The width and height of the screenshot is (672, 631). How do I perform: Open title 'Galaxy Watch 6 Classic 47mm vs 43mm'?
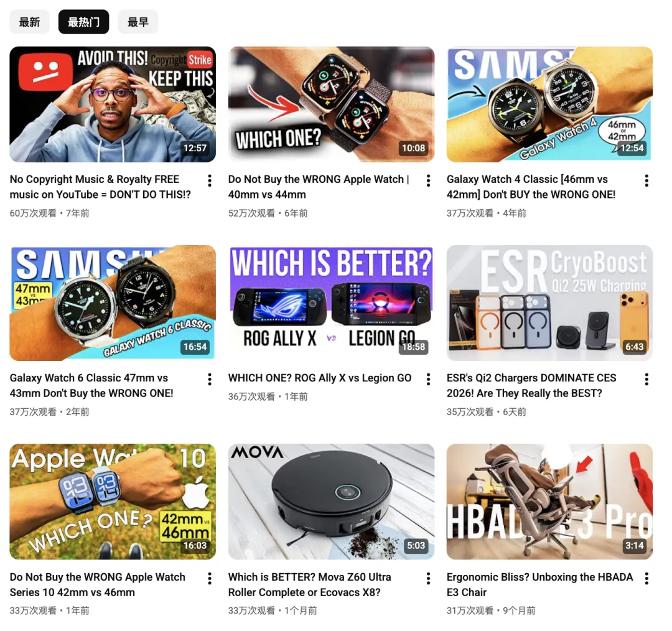[91, 385]
